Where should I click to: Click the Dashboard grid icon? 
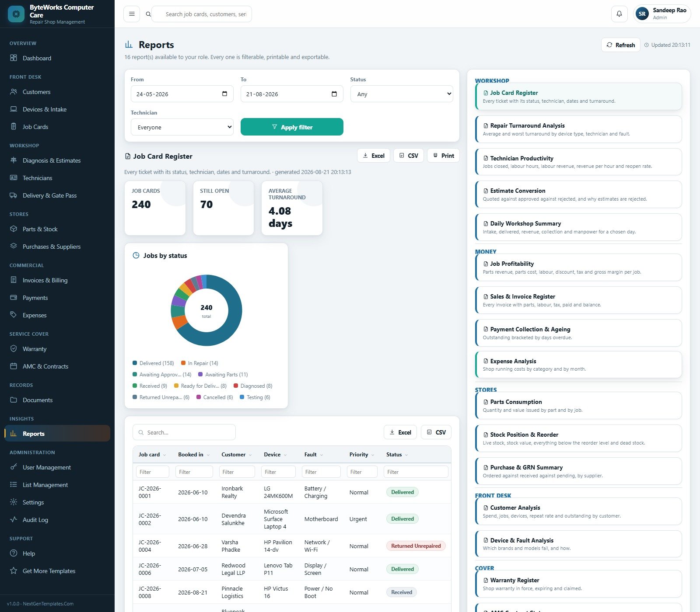point(14,58)
